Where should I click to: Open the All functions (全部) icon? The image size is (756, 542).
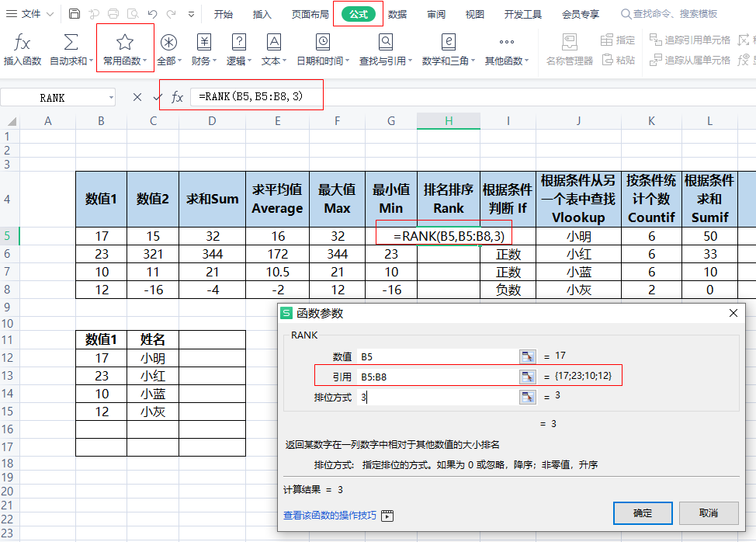click(x=168, y=43)
